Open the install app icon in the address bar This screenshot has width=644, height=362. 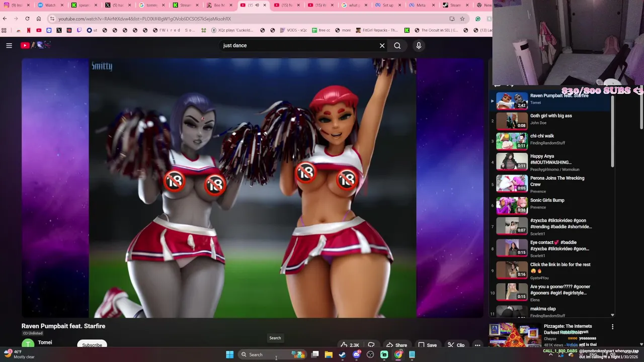tap(452, 19)
